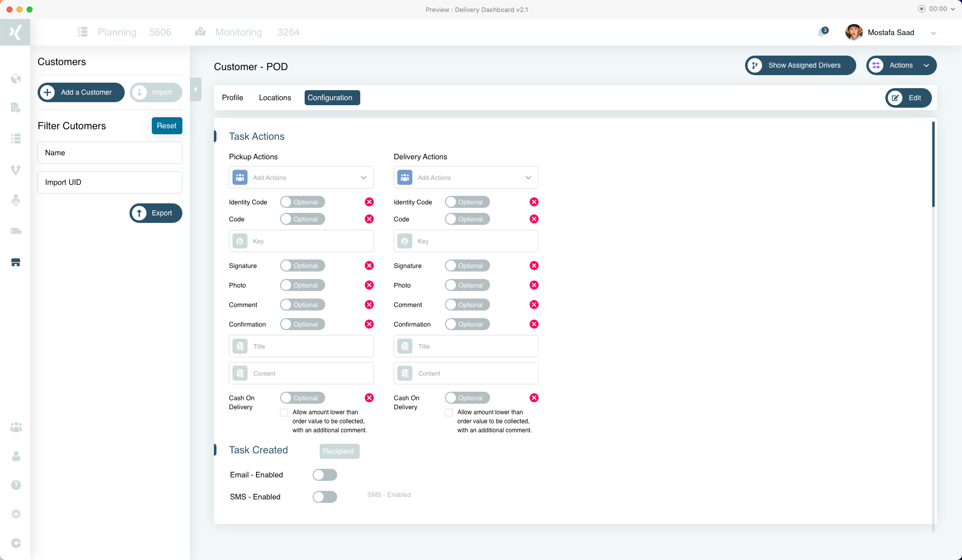
Task: Click the globe icon in left sidebar
Action: [16, 79]
